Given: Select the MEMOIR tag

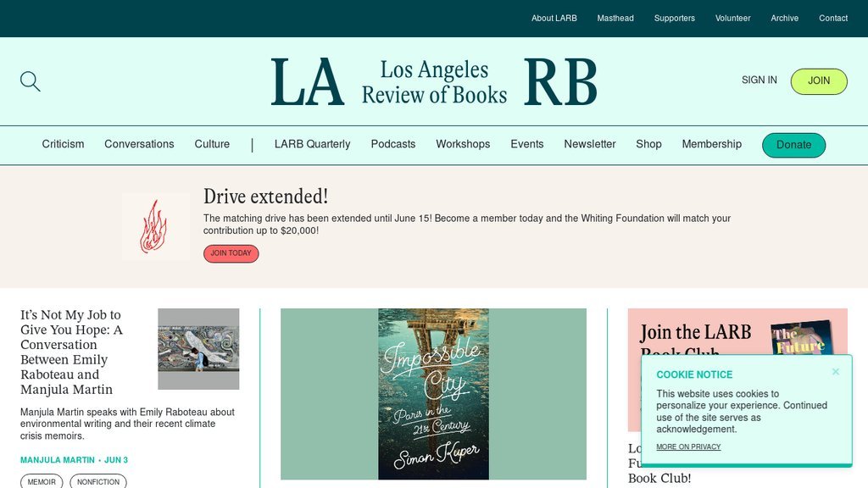Looking at the screenshot, I should (42, 482).
